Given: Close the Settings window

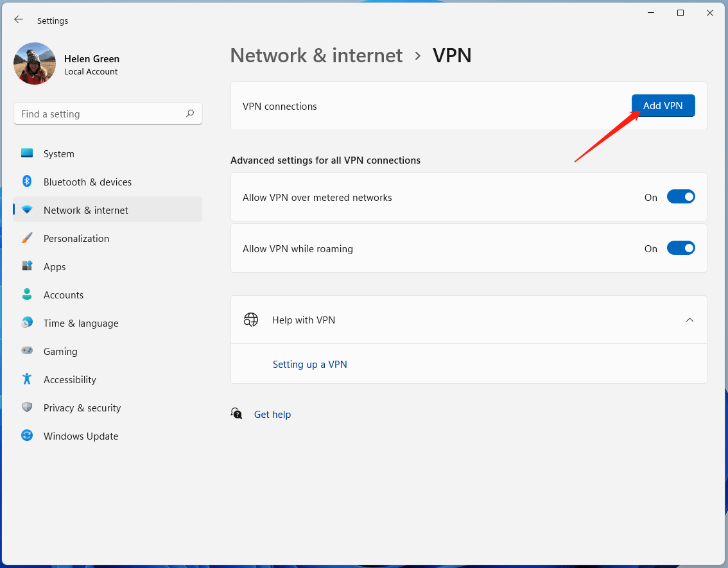Looking at the screenshot, I should 710,13.
